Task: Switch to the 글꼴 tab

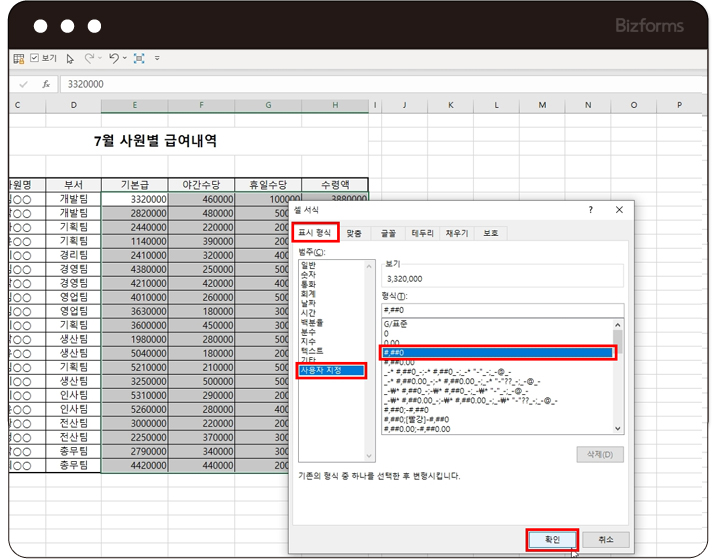Action: [x=387, y=233]
